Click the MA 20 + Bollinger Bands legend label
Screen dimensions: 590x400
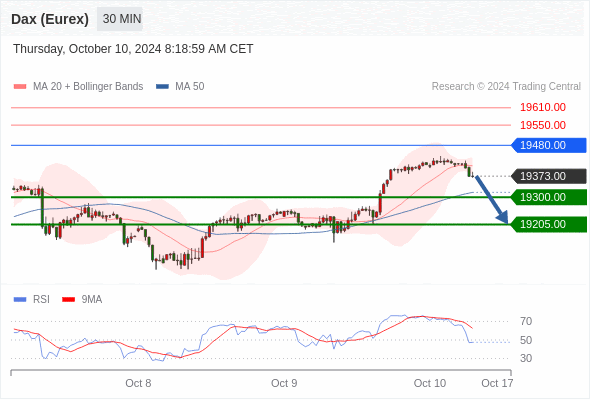pos(88,87)
